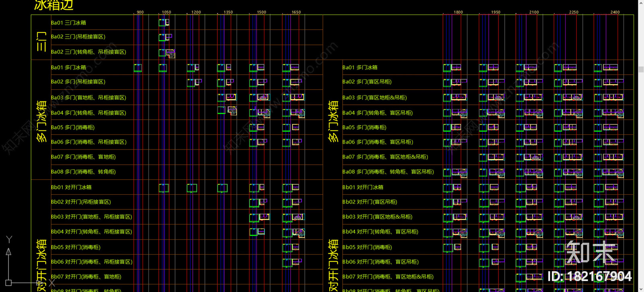Select row label Bb02 对开门(盲区吊柜)
The height and width of the screenshot is (292, 644).
pos(369,202)
